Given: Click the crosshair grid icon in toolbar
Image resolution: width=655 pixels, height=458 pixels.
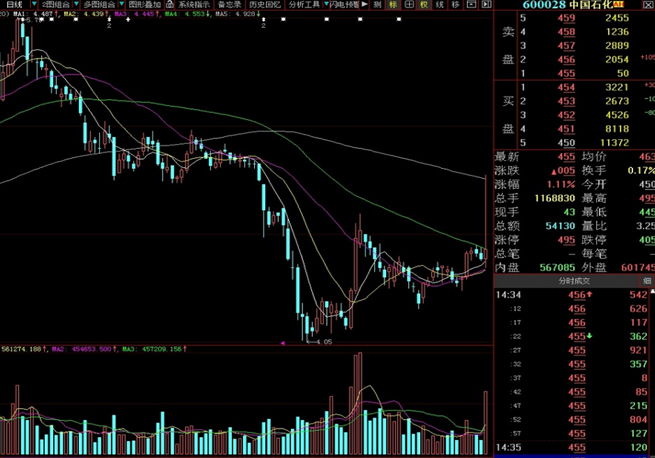Looking at the screenshot, I should (x=408, y=5).
